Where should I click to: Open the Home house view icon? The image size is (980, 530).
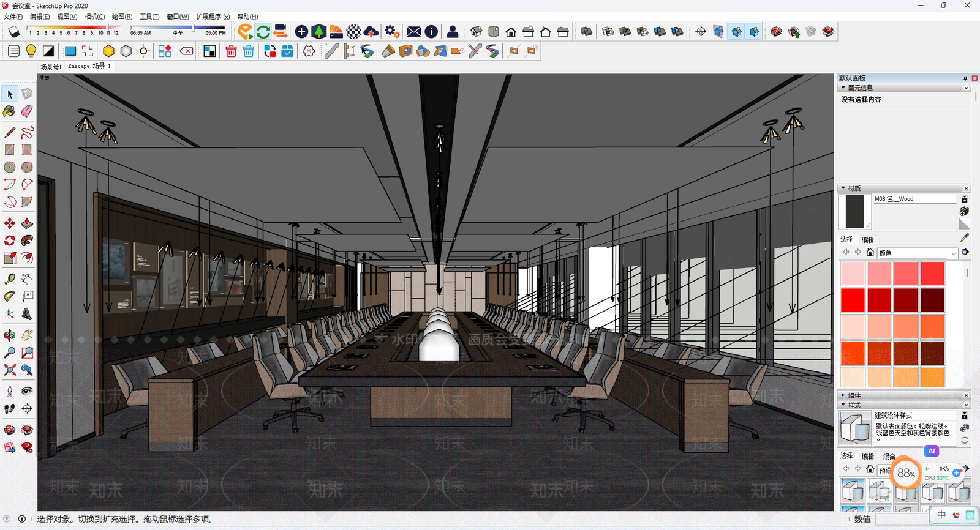point(511,32)
